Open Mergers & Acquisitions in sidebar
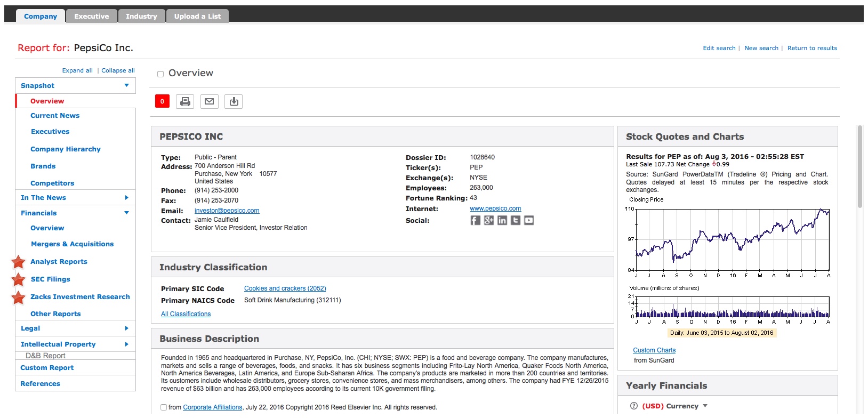Screen dimensions: 868x418 point(72,244)
